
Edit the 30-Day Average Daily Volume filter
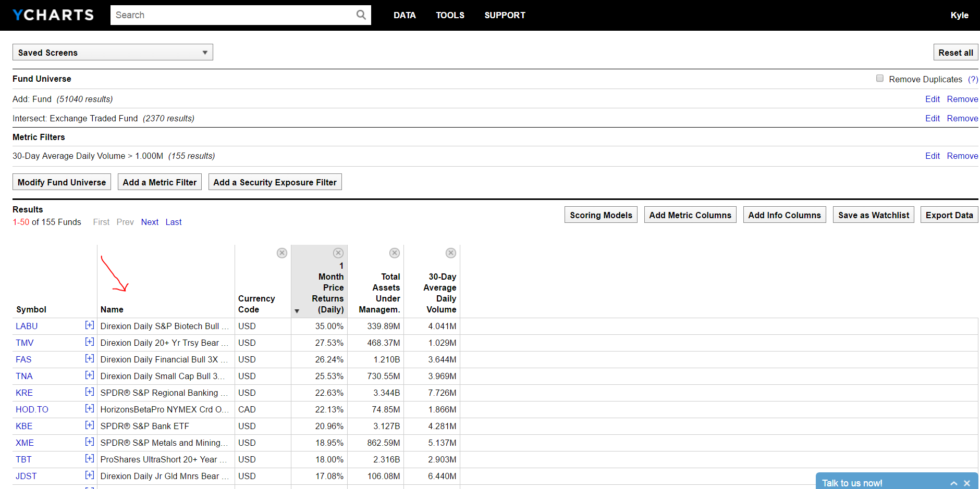point(932,156)
